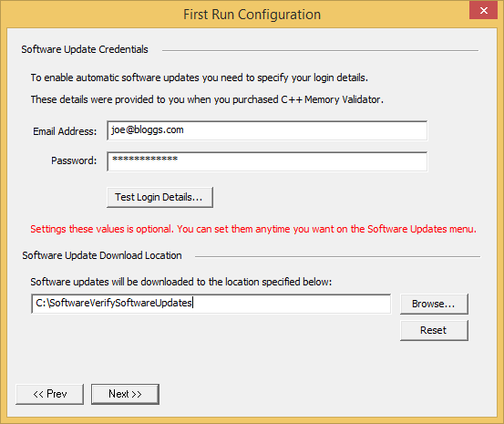Image resolution: width=504 pixels, height=424 pixels.
Task: Click the download location path field
Action: pos(211,304)
